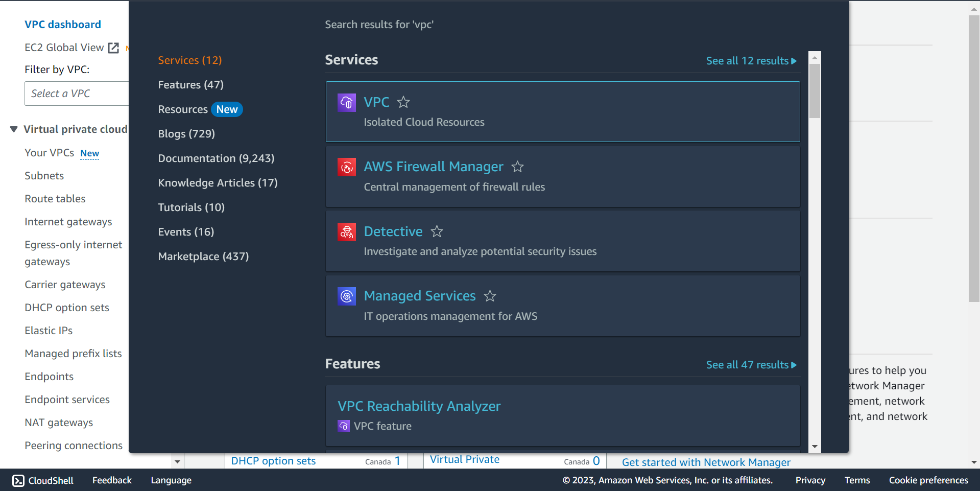Image resolution: width=980 pixels, height=491 pixels.
Task: Open the Privacy footer link
Action: (x=810, y=480)
